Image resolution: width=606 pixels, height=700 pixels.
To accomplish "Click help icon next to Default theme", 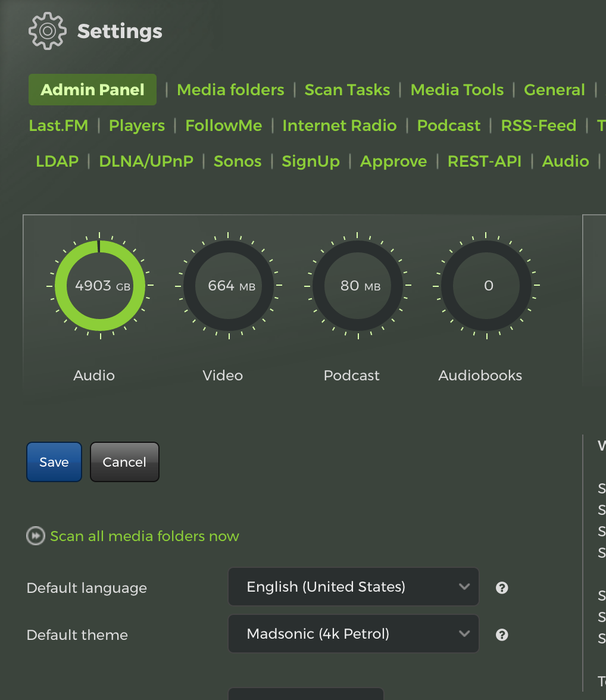I will 502,635.
